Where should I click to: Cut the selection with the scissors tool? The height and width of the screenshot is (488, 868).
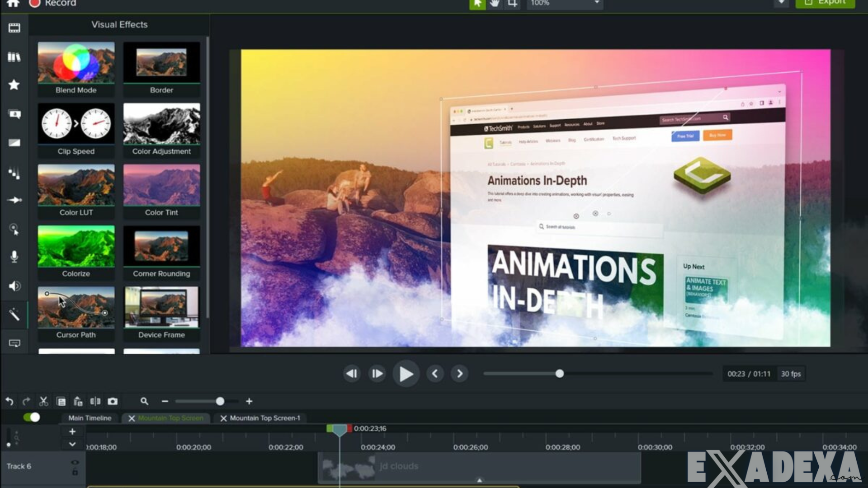coord(43,401)
